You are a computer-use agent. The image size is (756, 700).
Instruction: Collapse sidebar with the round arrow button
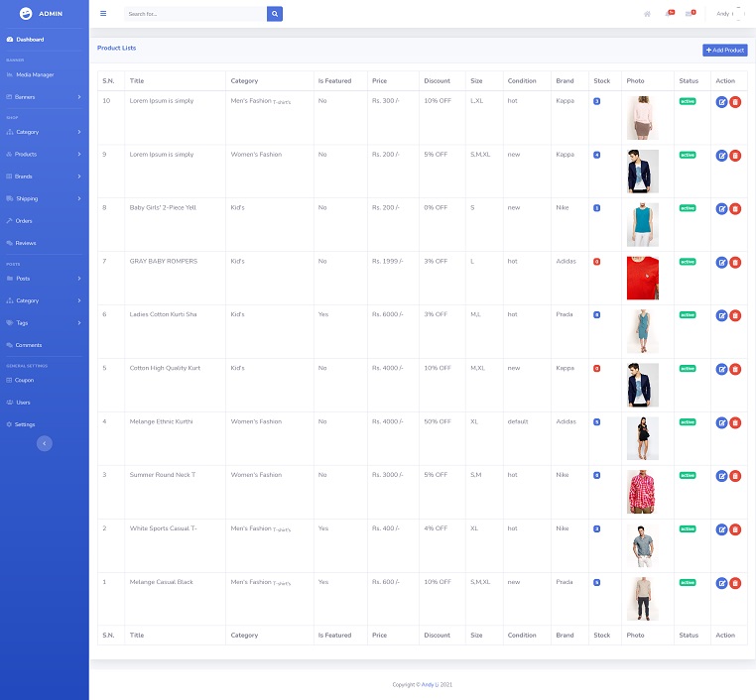tap(44, 443)
